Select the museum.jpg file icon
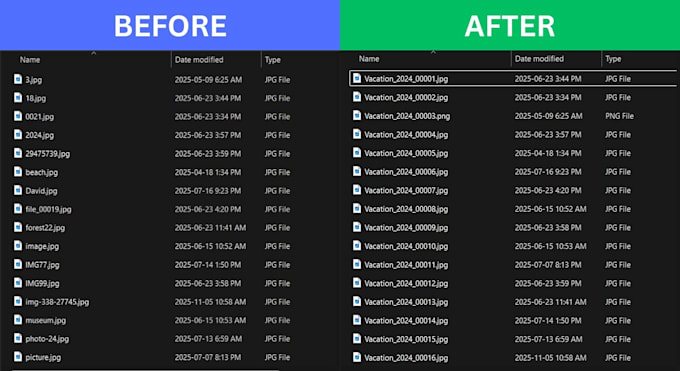Image resolution: width=680 pixels, height=371 pixels. (18, 320)
